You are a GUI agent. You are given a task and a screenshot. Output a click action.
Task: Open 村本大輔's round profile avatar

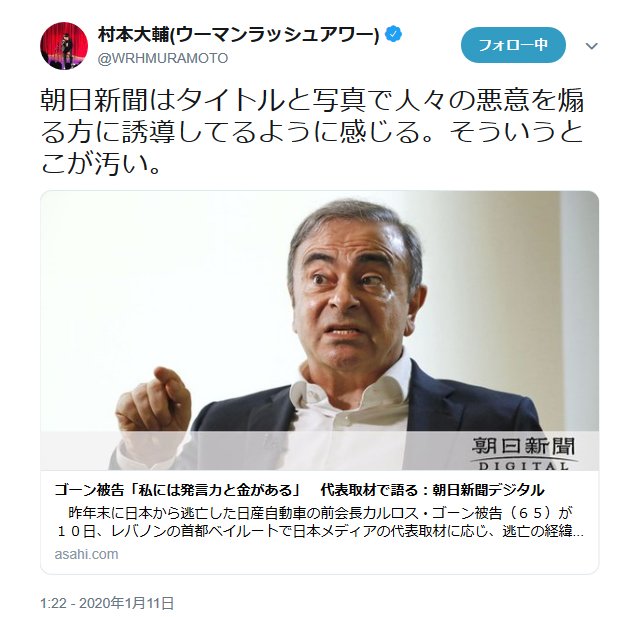coord(64,46)
